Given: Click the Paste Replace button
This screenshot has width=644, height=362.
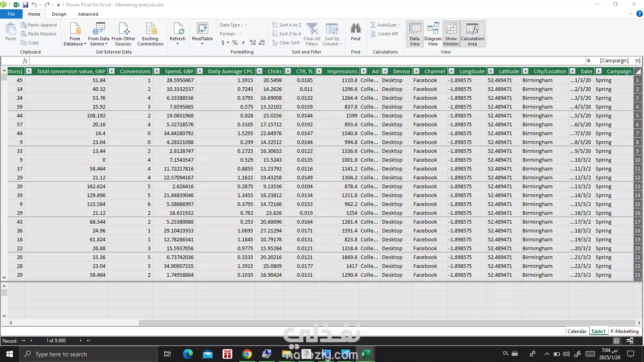Looking at the screenshot, I should tap(39, 34).
